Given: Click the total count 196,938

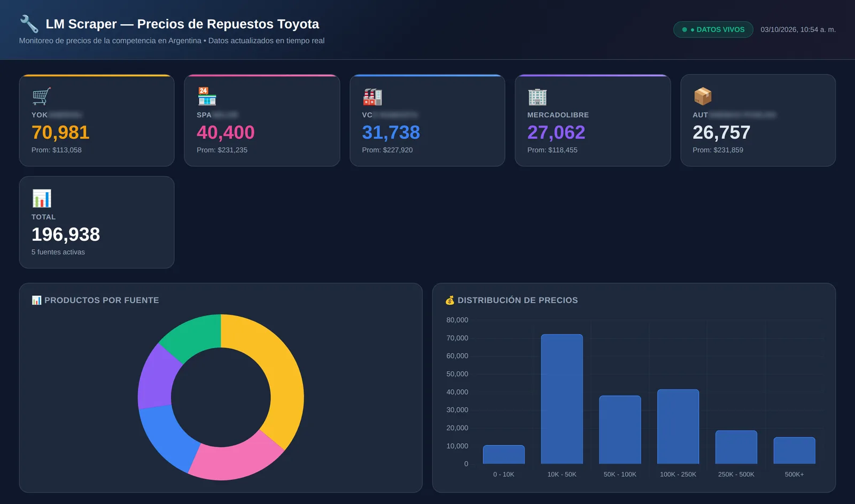Looking at the screenshot, I should click(x=66, y=234).
